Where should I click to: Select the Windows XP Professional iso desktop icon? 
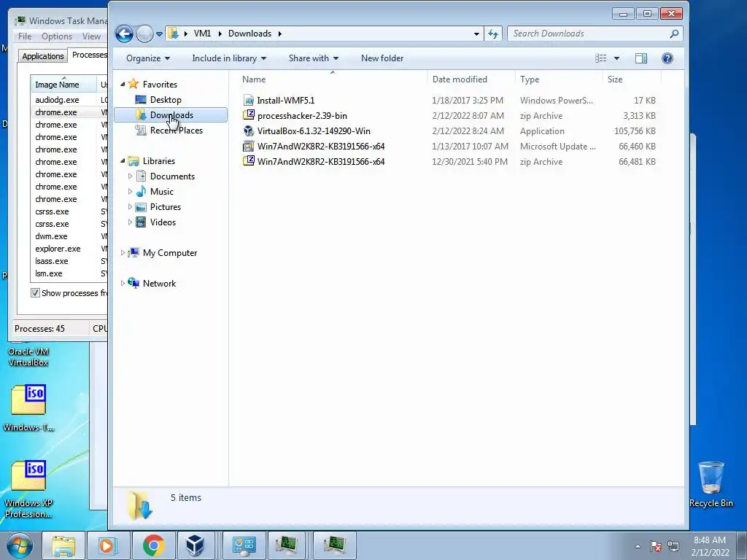pyautogui.click(x=28, y=489)
